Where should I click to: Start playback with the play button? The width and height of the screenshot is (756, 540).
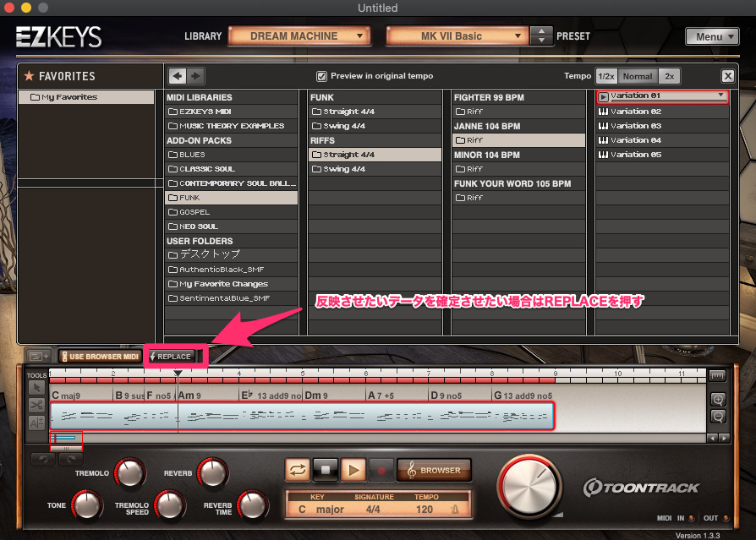tap(353, 470)
